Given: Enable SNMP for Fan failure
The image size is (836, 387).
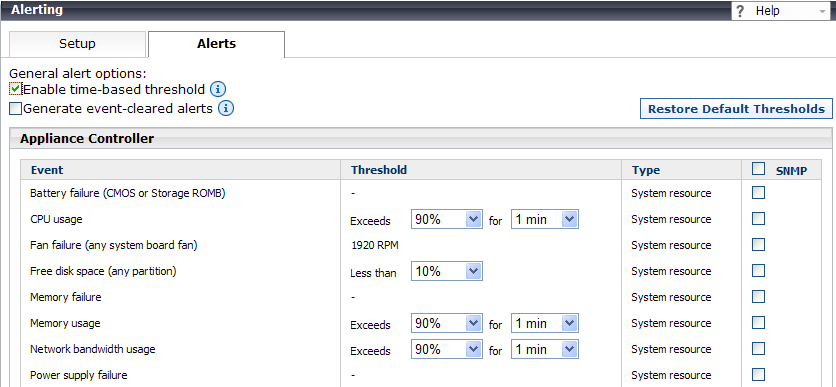Looking at the screenshot, I should click(758, 245).
